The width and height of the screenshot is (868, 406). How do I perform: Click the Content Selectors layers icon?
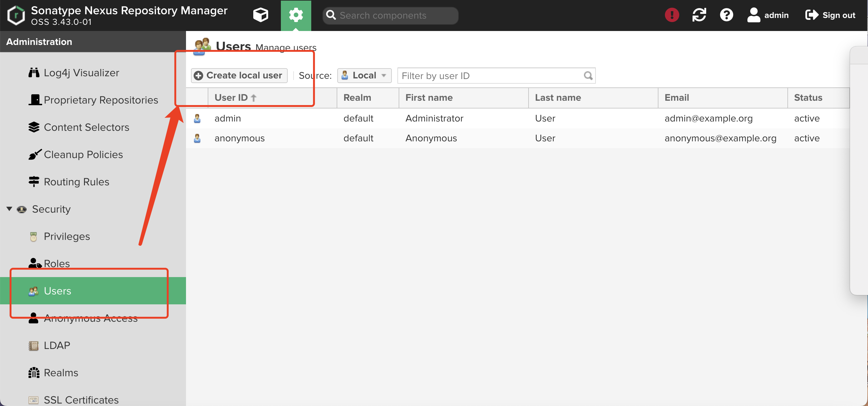[34, 127]
